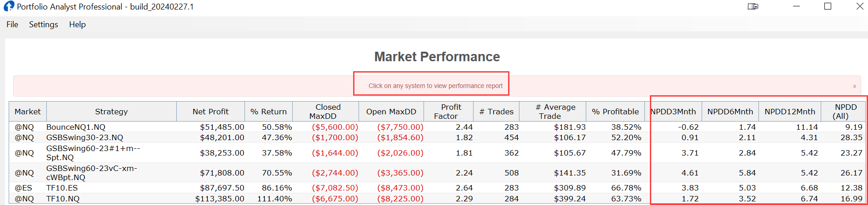Image resolution: width=868 pixels, height=205 pixels.
Task: Click the # Trades column header
Action: 496,112
